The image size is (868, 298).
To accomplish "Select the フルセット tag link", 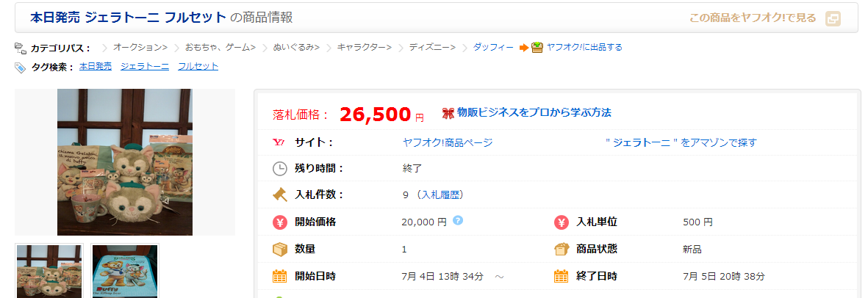I will [x=198, y=66].
